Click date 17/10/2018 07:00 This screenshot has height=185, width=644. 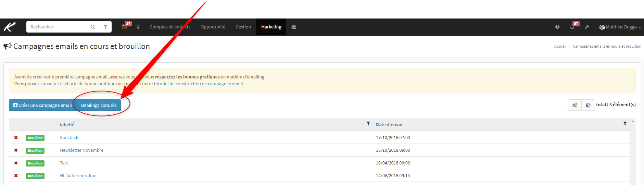[393, 137]
